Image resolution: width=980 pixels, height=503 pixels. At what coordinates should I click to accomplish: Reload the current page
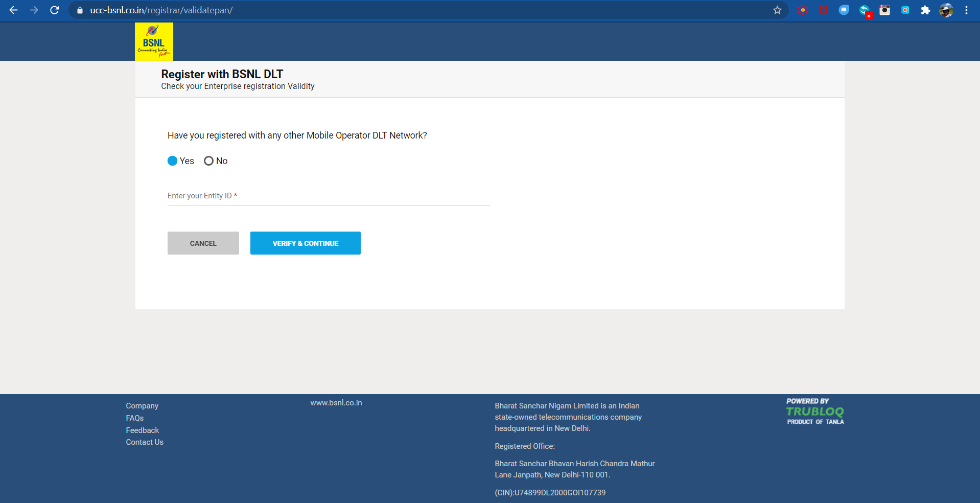point(55,10)
